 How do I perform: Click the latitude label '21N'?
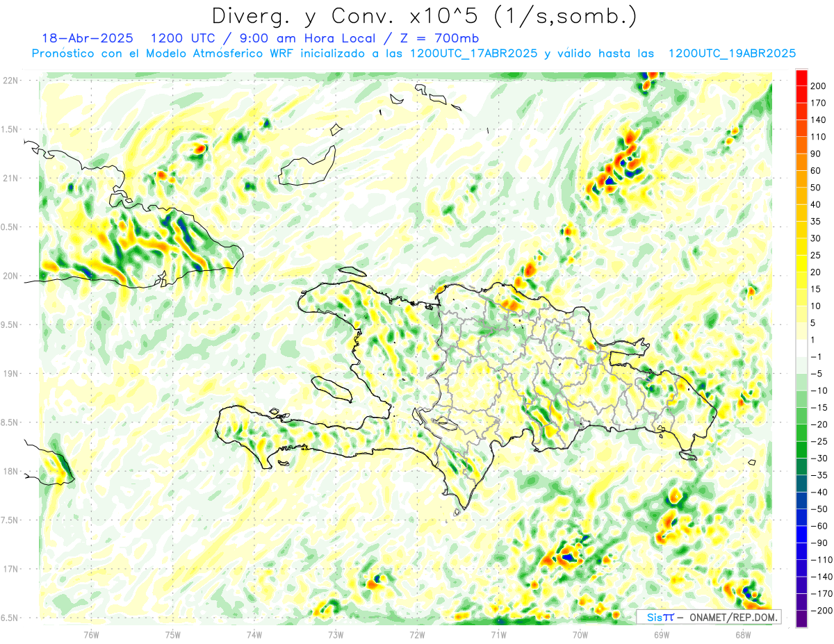pos(10,178)
